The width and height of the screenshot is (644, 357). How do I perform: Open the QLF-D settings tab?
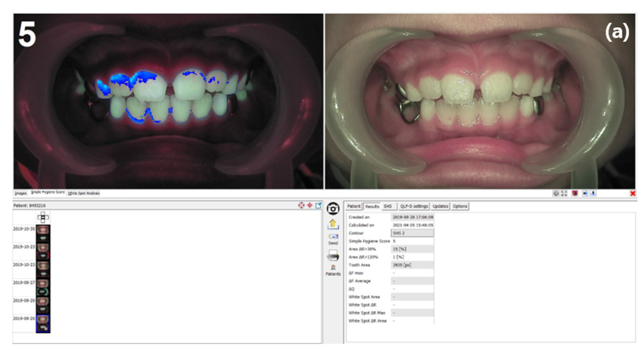coord(414,206)
